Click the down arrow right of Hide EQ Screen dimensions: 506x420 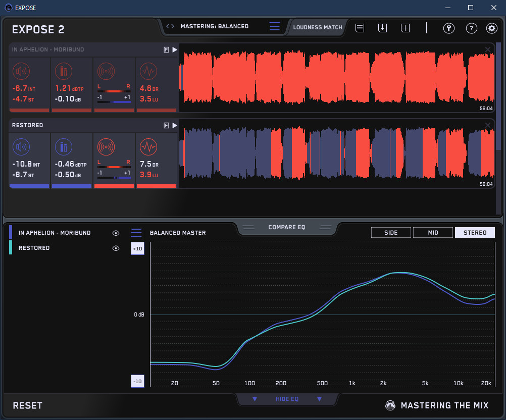click(x=319, y=399)
